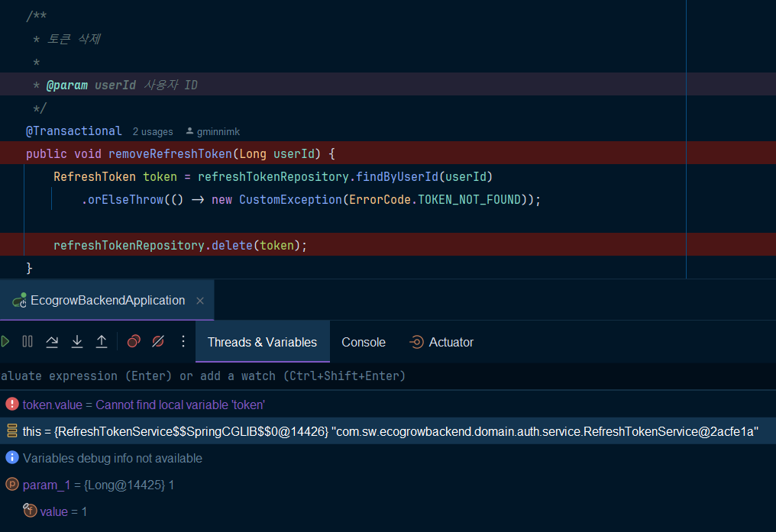This screenshot has height=532, width=776.
Task: Click the 'Long userId' parameter
Action: (277, 153)
